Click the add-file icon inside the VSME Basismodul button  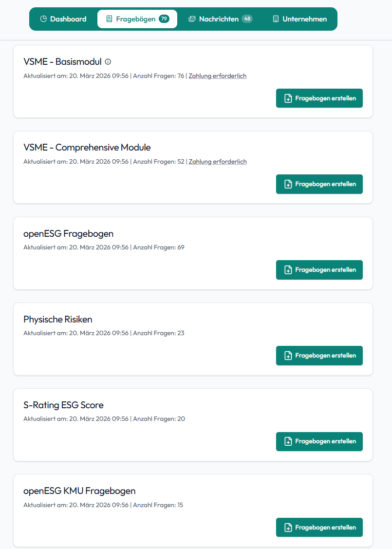tap(287, 98)
